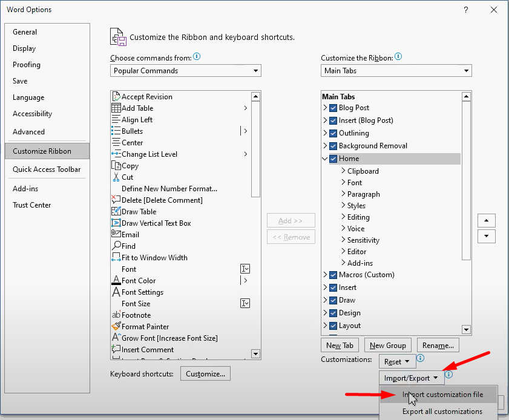This screenshot has height=420, width=509.
Task: Select the Draw Table icon
Action: [116, 211]
